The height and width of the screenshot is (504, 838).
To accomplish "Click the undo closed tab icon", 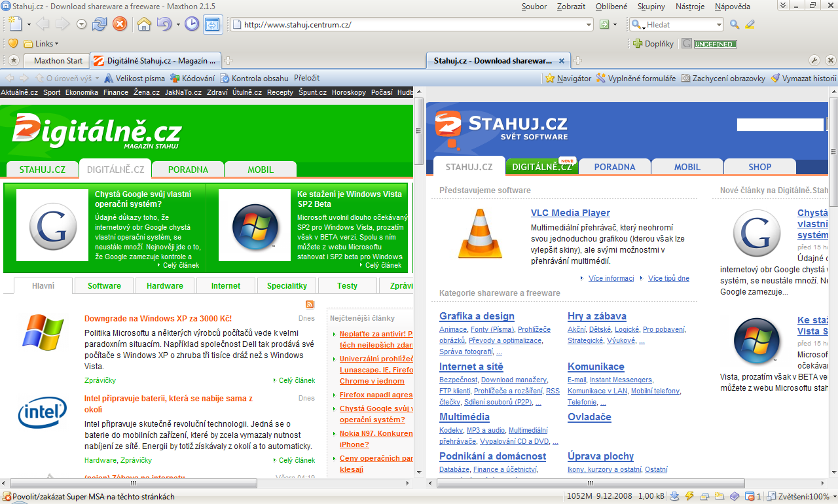I will (164, 24).
